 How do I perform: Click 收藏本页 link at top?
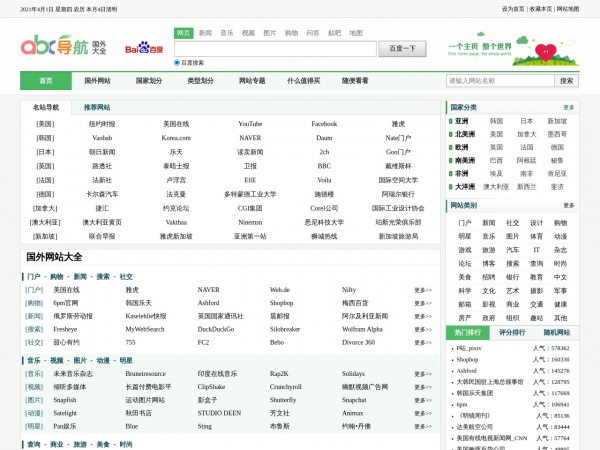click(540, 9)
